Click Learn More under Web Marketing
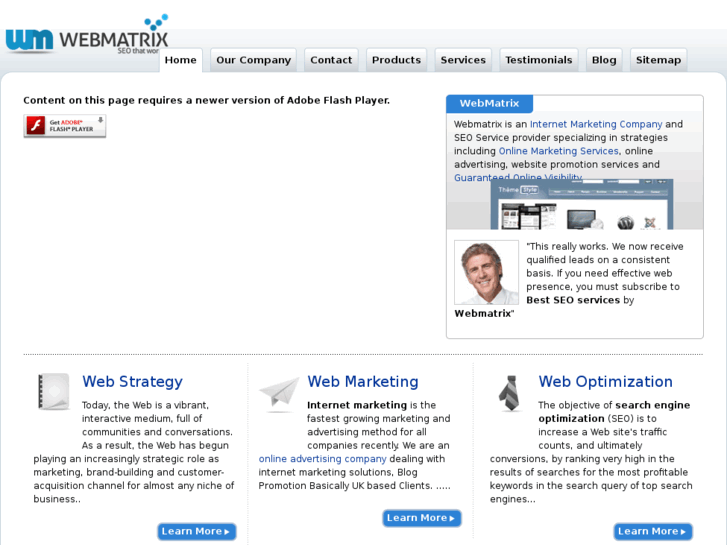 click(x=422, y=518)
